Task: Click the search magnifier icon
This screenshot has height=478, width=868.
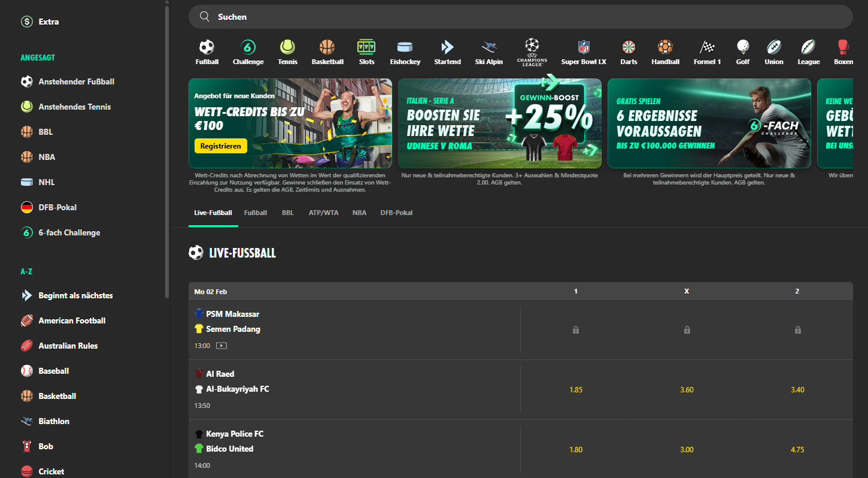Action: (x=205, y=17)
